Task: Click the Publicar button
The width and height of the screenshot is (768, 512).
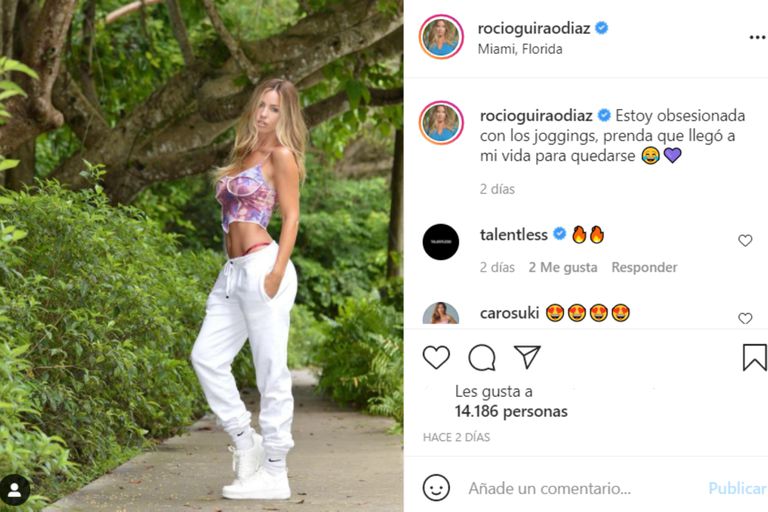Action: click(x=737, y=488)
